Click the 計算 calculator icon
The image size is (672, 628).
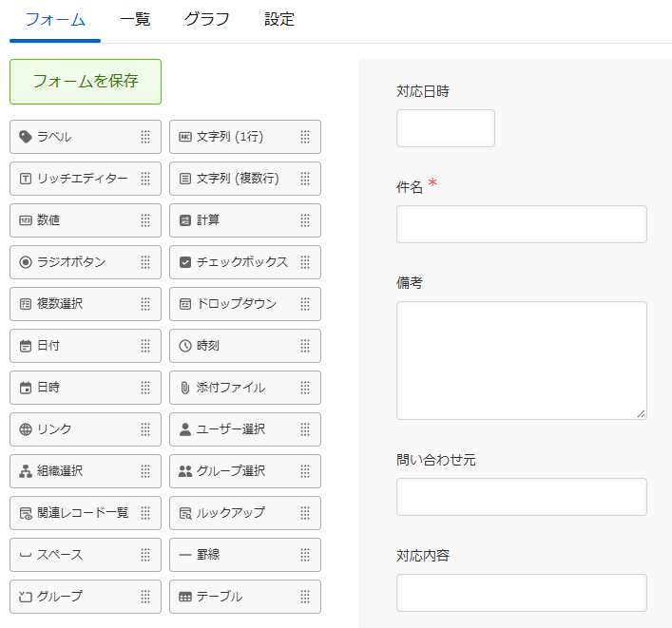185,220
